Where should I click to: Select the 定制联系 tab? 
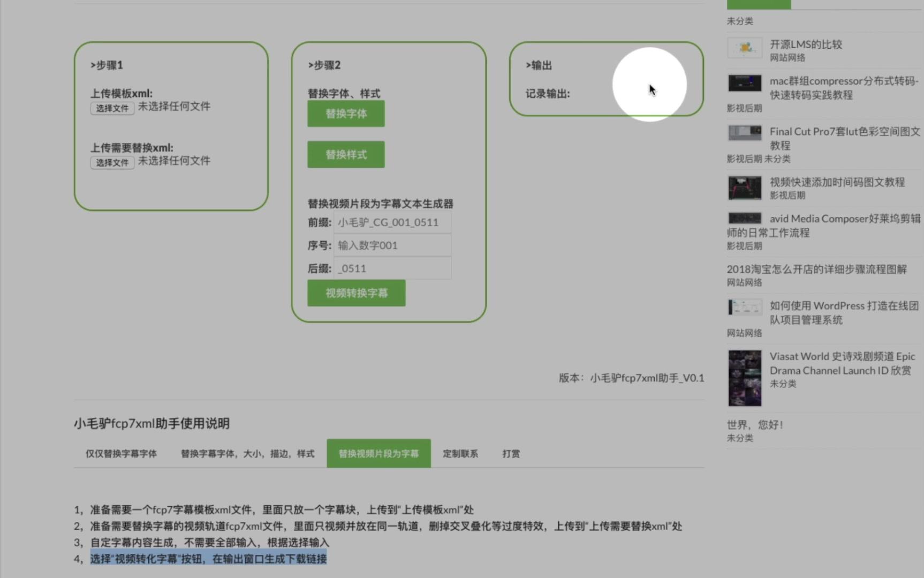coord(460,453)
